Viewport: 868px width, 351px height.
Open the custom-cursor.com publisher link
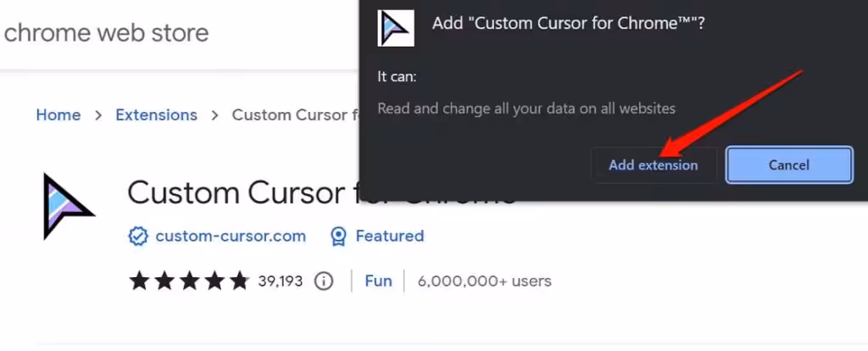[x=231, y=237]
